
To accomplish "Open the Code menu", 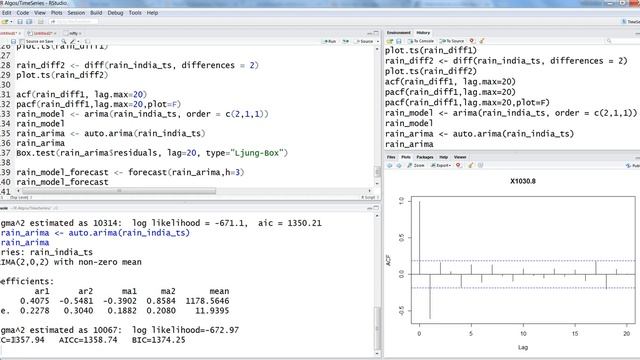I will pos(23,13).
